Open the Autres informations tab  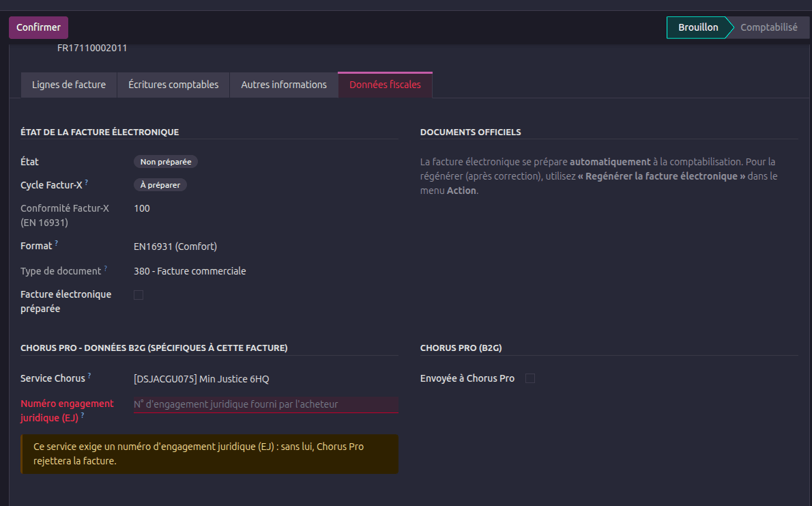coord(284,85)
